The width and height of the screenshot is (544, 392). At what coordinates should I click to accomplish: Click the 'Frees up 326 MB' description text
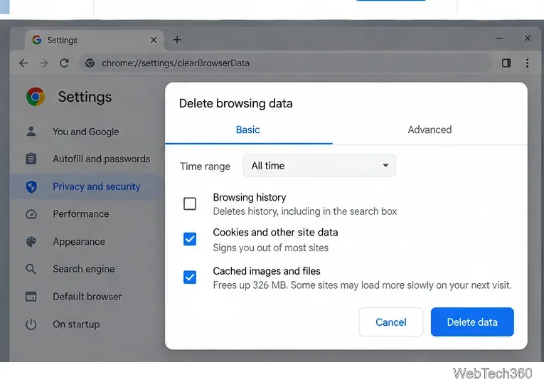(362, 285)
